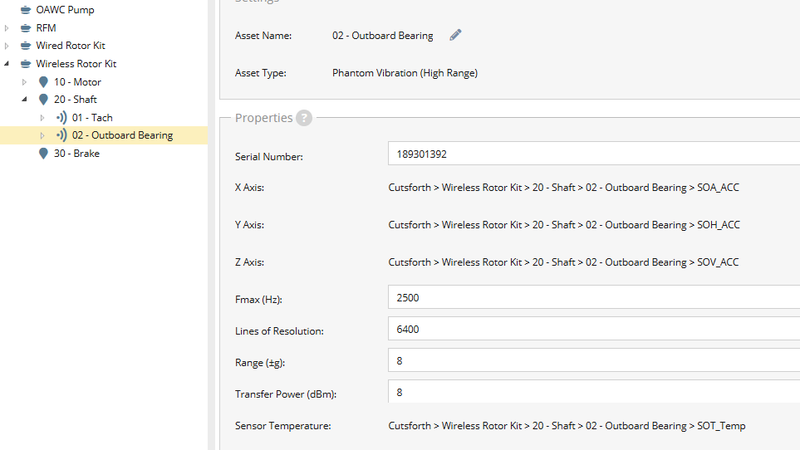
Task: Expand the 10 - Motor node
Action: (24, 82)
